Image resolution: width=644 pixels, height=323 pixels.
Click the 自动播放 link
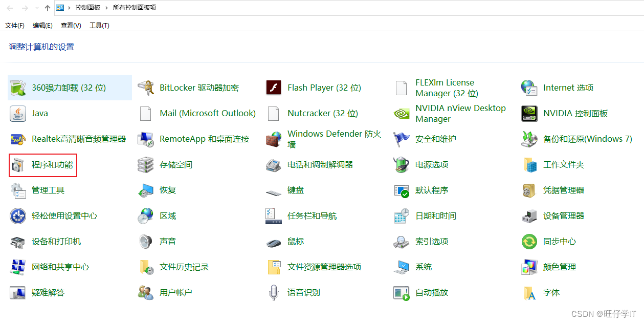click(432, 292)
